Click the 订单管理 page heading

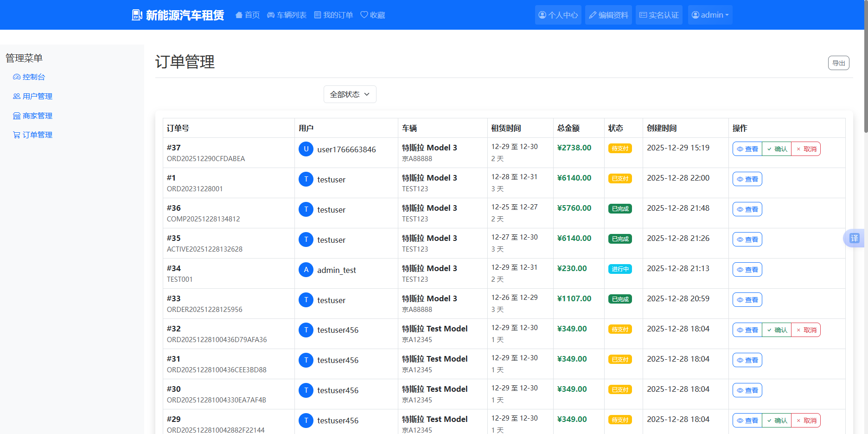click(185, 62)
